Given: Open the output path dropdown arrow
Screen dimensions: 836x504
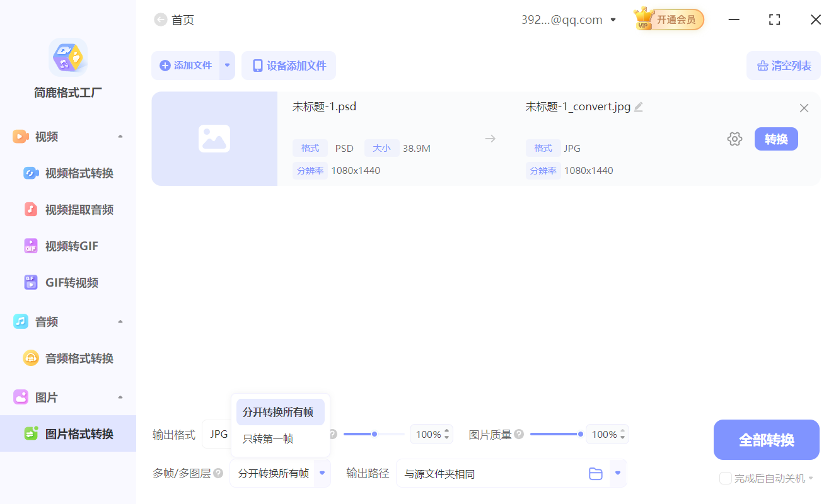Looking at the screenshot, I should [617, 473].
